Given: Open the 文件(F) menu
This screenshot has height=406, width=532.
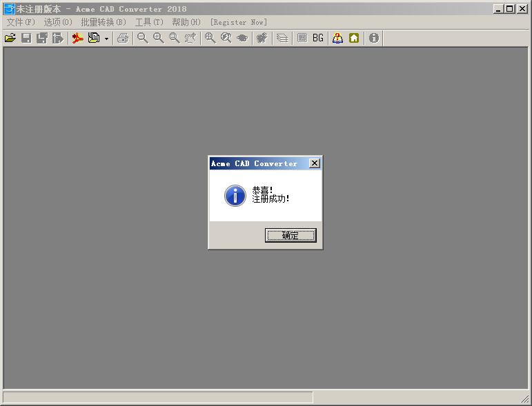Looking at the screenshot, I should 21,22.
